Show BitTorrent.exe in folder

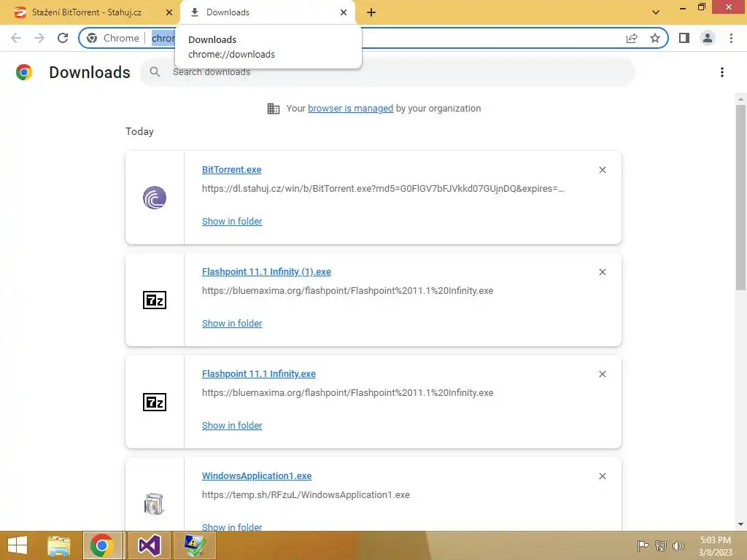pyautogui.click(x=232, y=222)
